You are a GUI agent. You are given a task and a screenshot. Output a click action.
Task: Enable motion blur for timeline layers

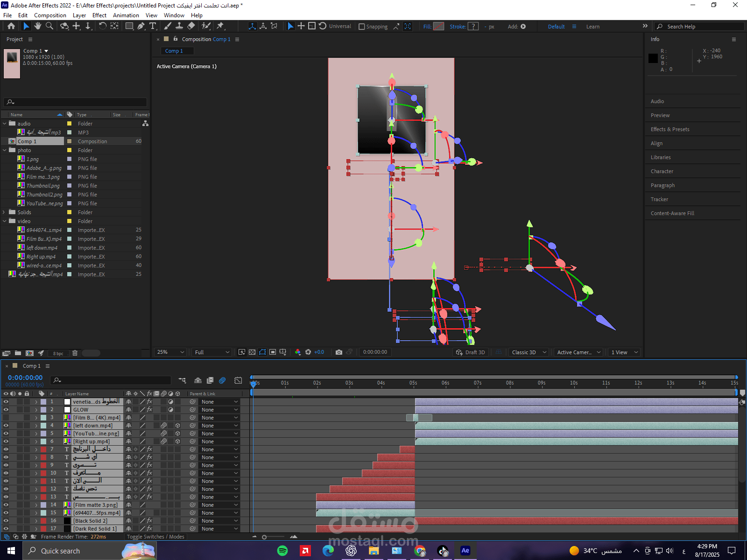(x=222, y=381)
